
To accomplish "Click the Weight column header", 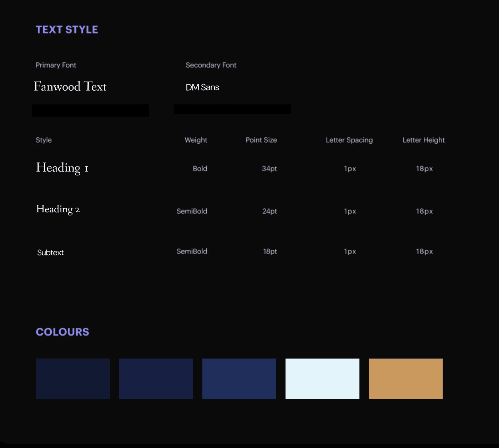I will [196, 140].
